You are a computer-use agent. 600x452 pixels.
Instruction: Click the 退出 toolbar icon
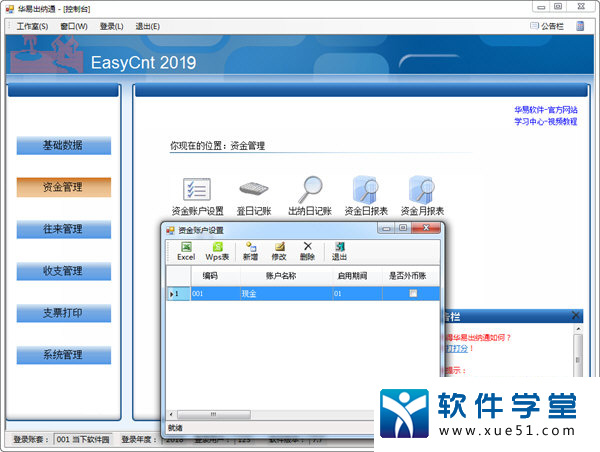pos(339,251)
